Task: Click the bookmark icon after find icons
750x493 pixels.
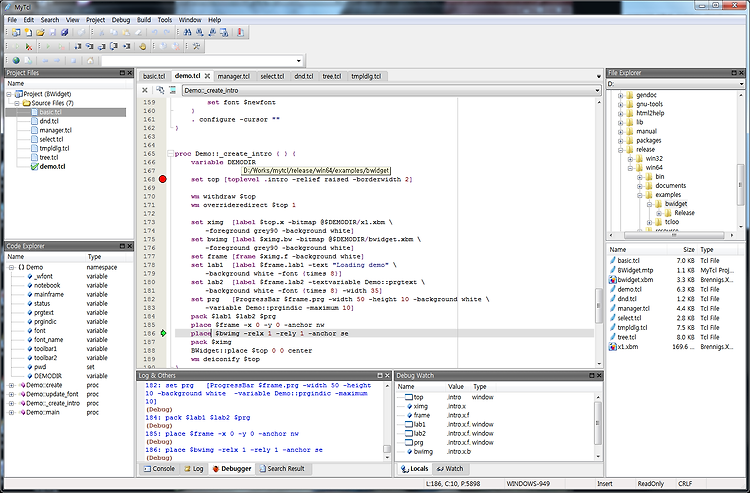Action: click(240, 33)
